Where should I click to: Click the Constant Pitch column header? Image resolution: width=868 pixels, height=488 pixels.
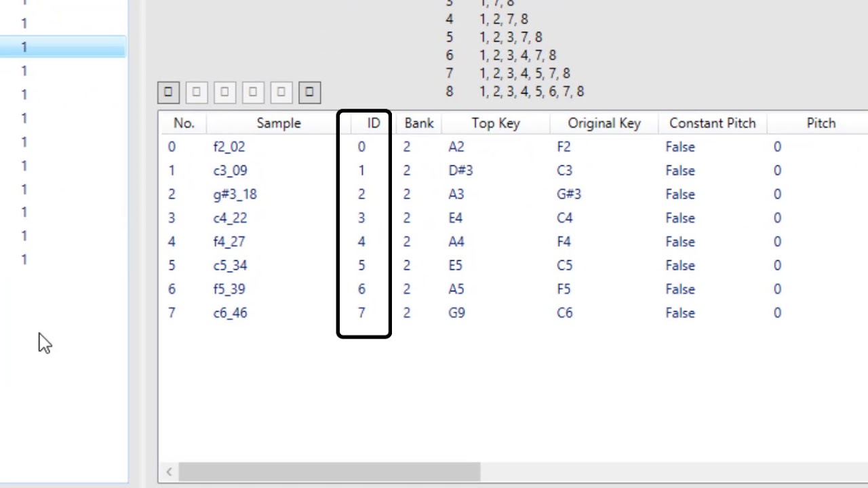tap(712, 123)
